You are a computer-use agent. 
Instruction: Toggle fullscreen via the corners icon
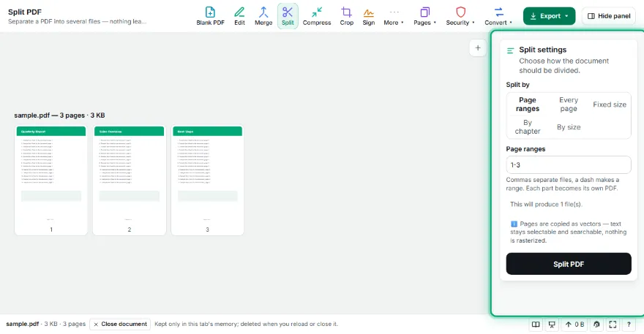coord(613,324)
